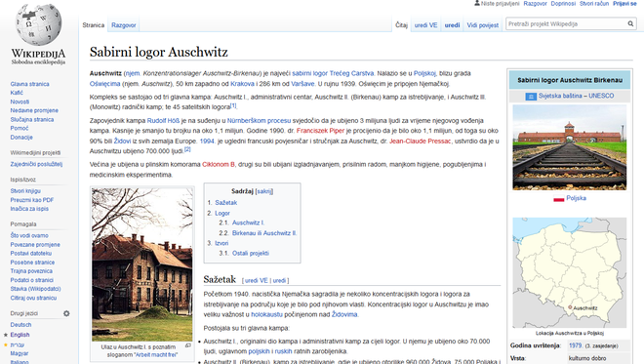The image size is (644, 364).
Task: Open the Poland location map image
Action: point(570,272)
